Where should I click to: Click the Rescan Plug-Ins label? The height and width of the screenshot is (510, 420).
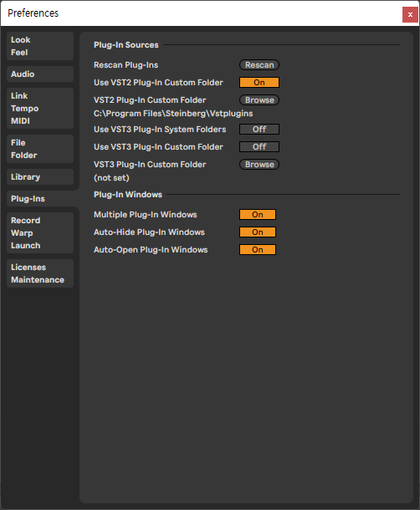pos(126,65)
